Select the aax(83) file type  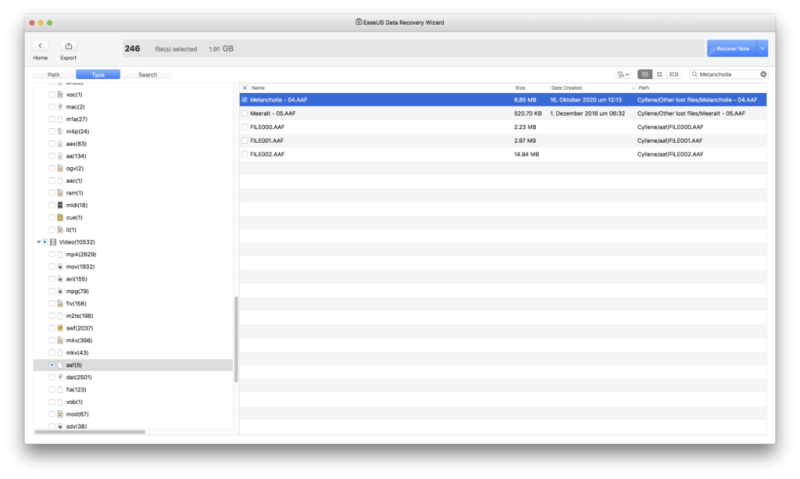point(76,144)
